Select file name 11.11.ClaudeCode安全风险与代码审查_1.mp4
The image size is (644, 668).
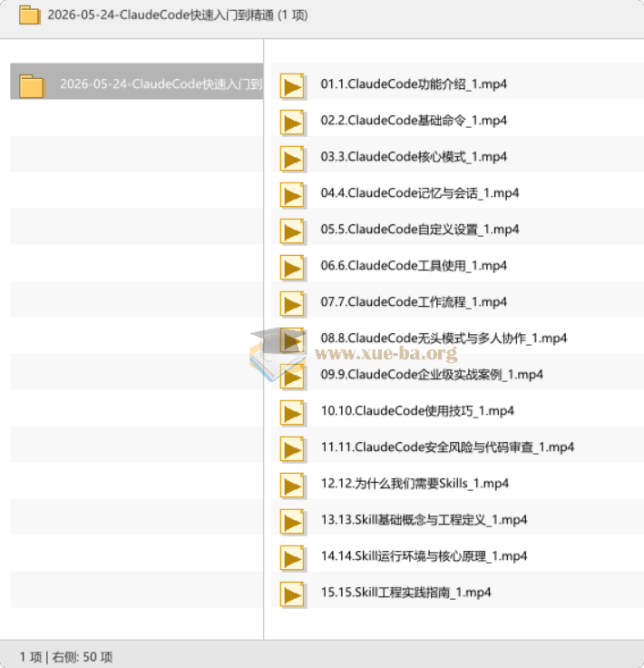coord(447,447)
